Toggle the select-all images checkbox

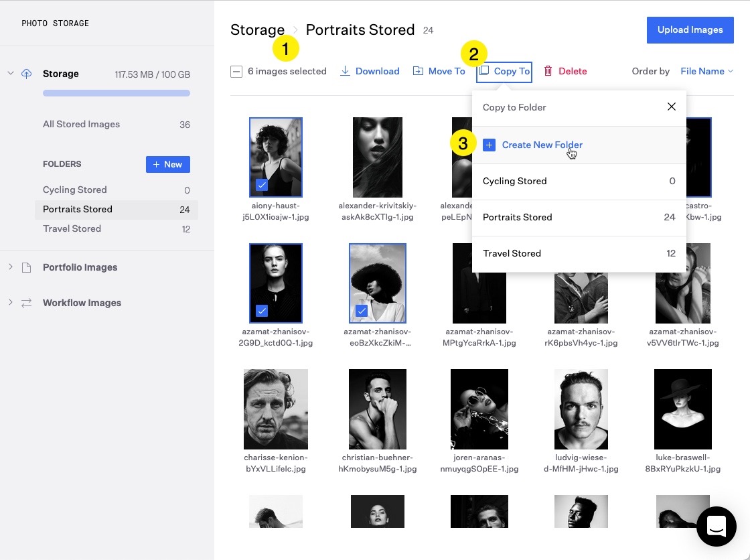click(x=236, y=72)
